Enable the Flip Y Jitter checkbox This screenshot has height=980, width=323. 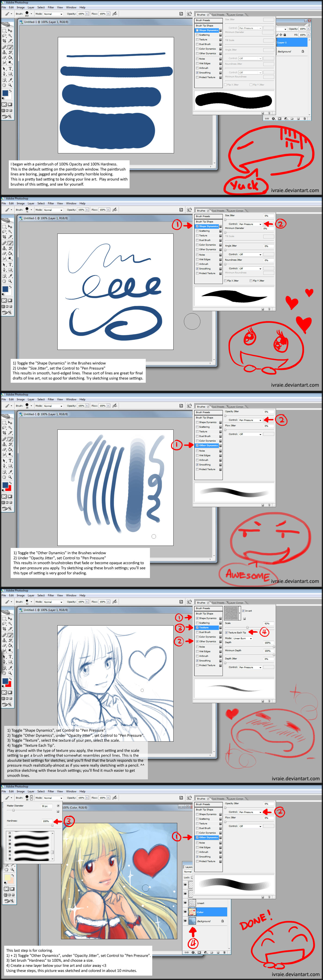[251, 281]
